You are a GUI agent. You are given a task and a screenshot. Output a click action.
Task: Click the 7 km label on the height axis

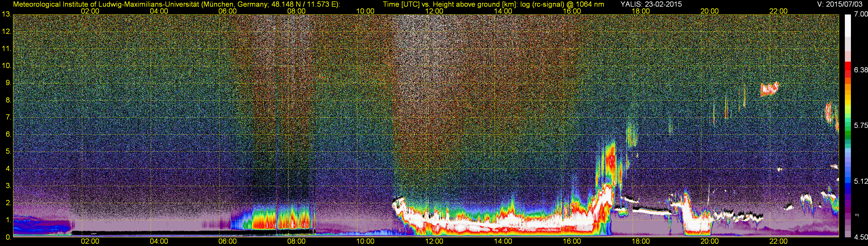pos(8,118)
